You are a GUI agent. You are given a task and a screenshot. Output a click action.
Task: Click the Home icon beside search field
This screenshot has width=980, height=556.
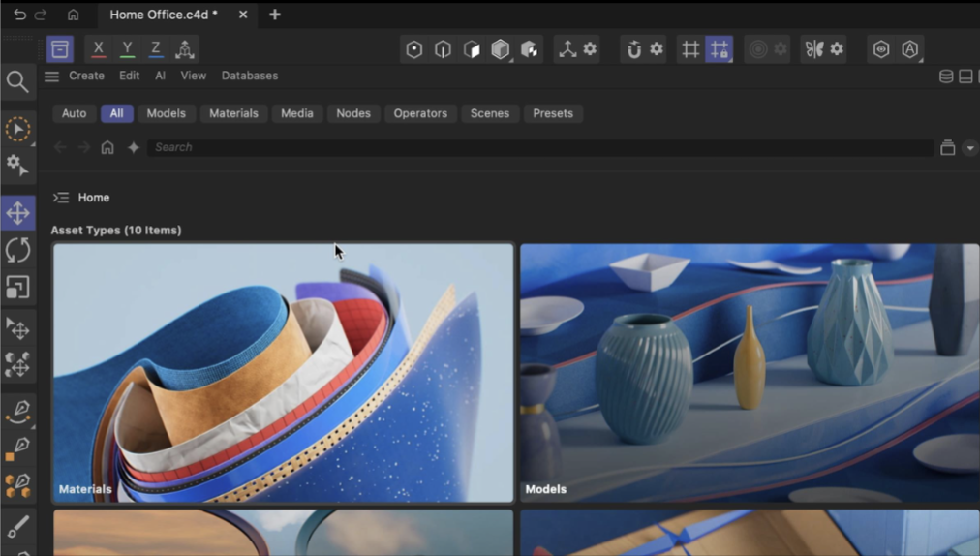[107, 147]
